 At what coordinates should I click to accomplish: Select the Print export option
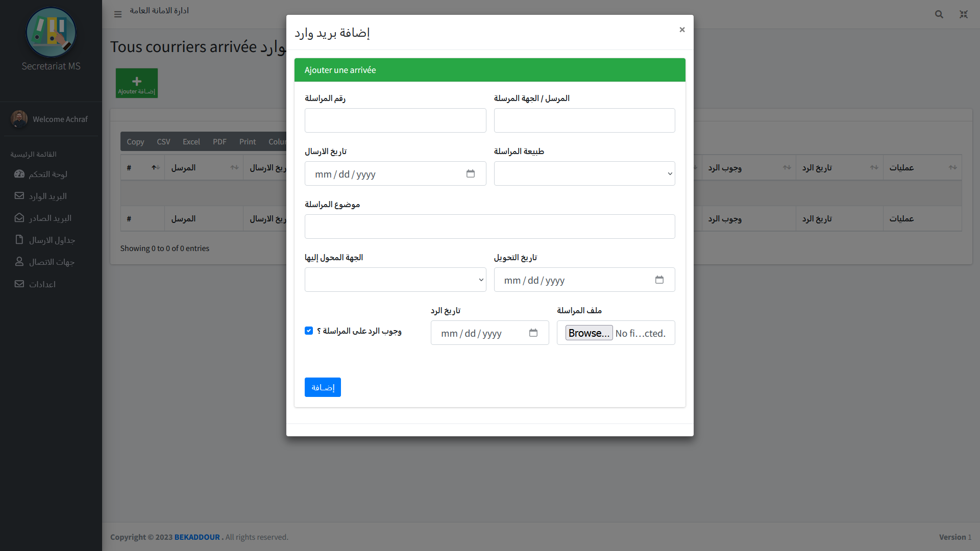tap(247, 141)
